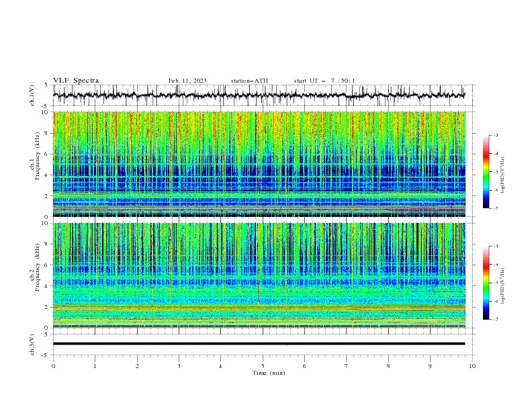Click time axis tick label "6"
The height and width of the screenshot is (411, 532).
[x=304, y=366]
